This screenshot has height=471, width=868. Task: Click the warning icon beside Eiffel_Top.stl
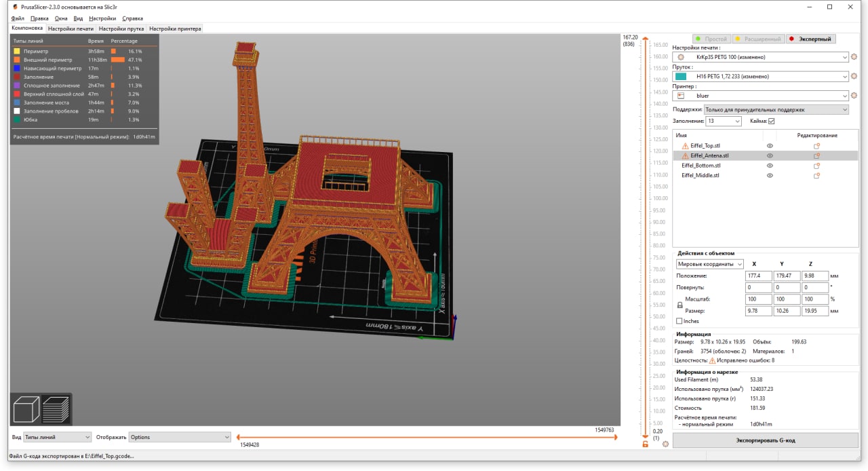pyautogui.click(x=685, y=146)
